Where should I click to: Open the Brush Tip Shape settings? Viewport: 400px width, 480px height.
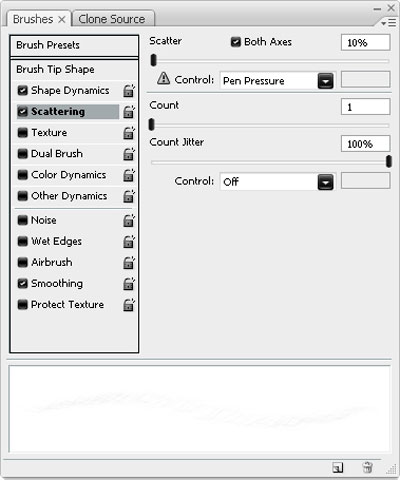tap(74, 69)
